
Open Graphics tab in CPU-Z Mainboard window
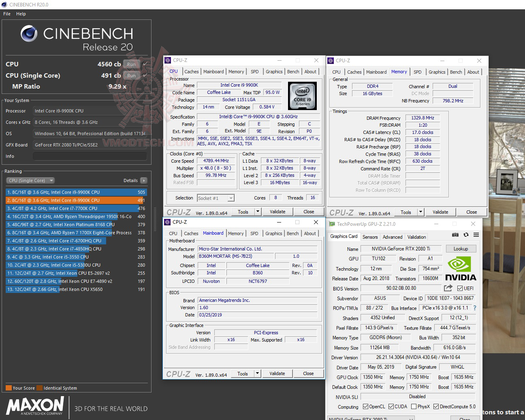tap(274, 233)
